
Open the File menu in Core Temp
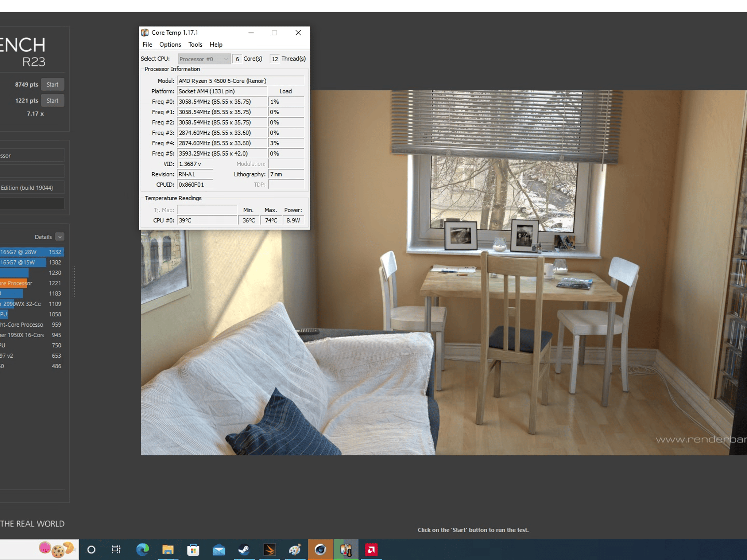147,44
